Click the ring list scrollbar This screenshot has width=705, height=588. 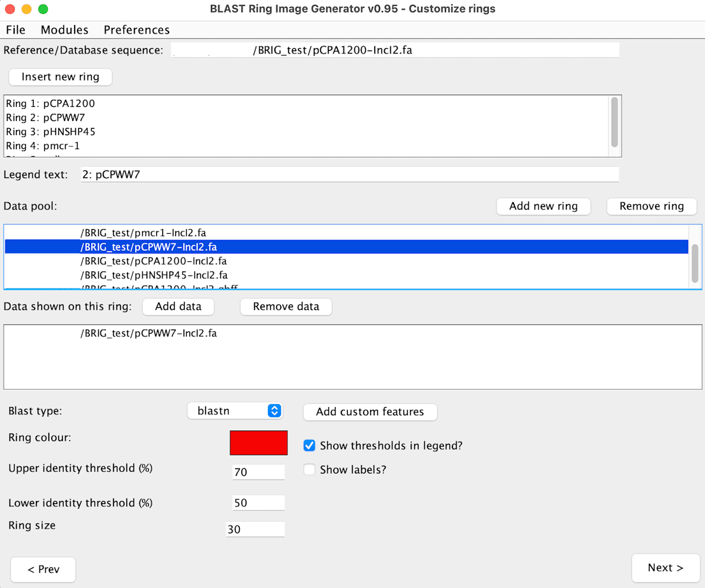[615, 122]
